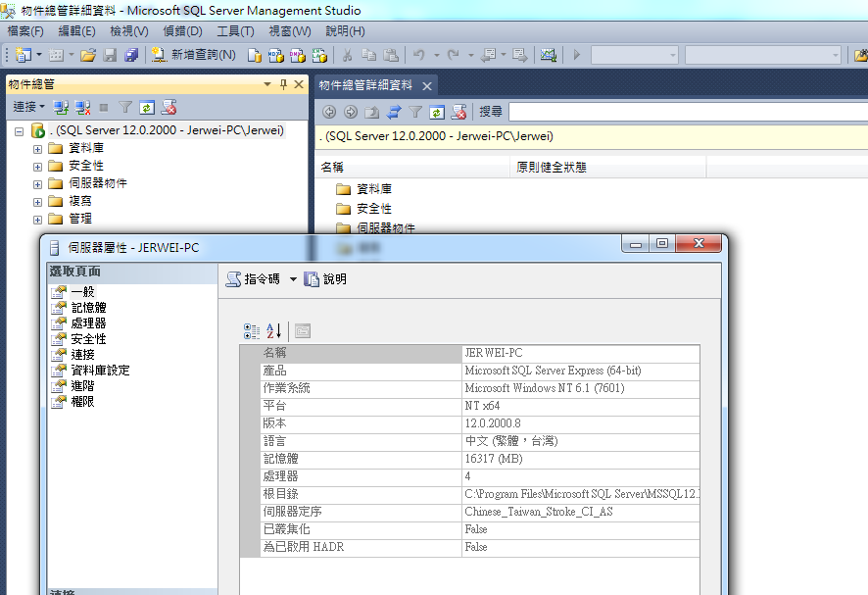The width and height of the screenshot is (868, 595).
Task: Open the 連接 dropdown in 物件總管
Action: [x=28, y=107]
